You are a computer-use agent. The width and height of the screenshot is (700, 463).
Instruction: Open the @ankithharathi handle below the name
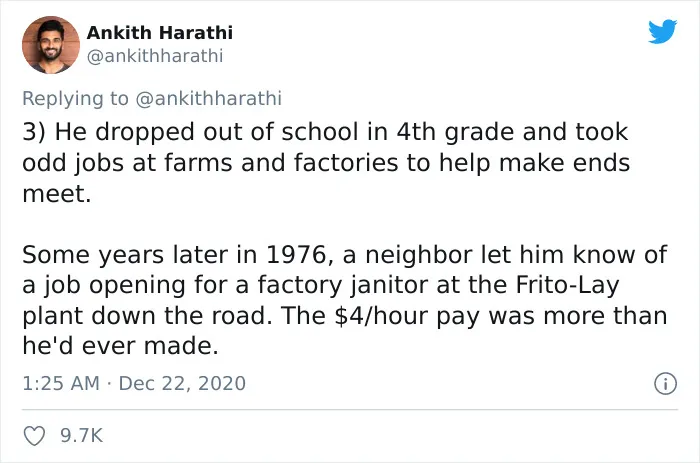(154, 56)
